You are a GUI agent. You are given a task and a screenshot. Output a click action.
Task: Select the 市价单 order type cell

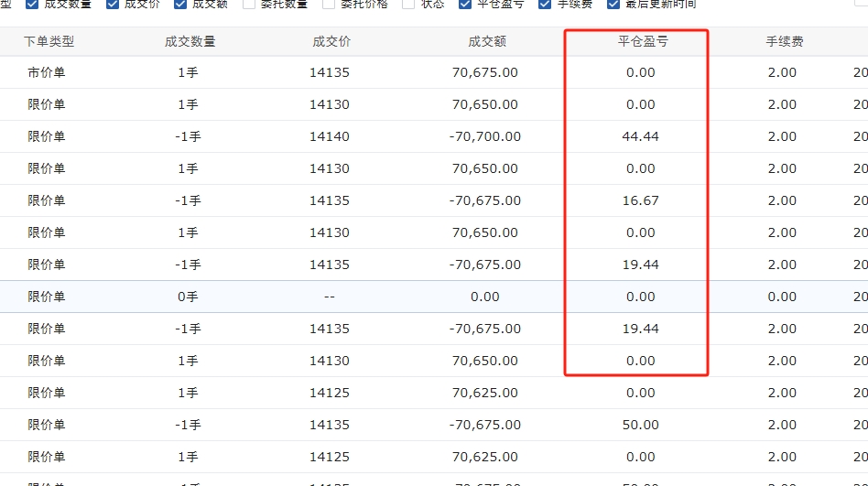click(x=47, y=72)
